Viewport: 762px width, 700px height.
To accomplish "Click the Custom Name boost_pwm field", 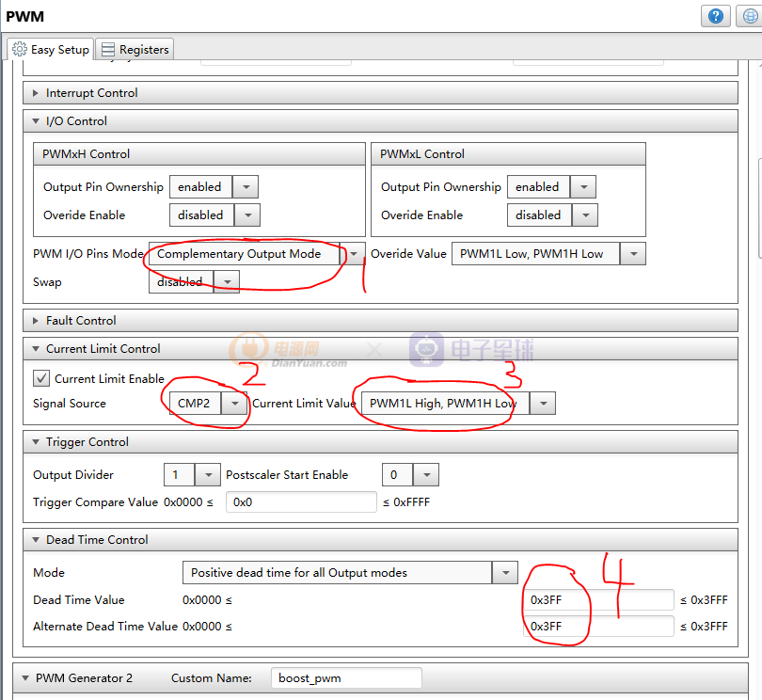I will pos(345,678).
